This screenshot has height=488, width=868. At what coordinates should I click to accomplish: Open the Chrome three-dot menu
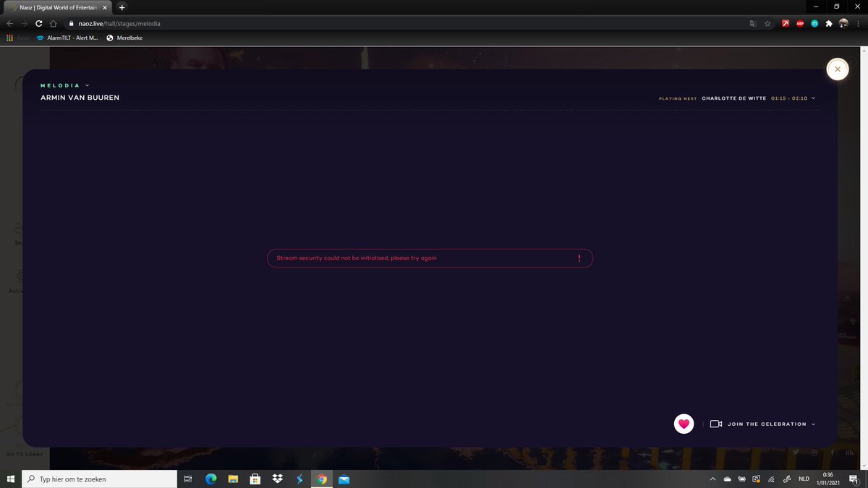[858, 23]
